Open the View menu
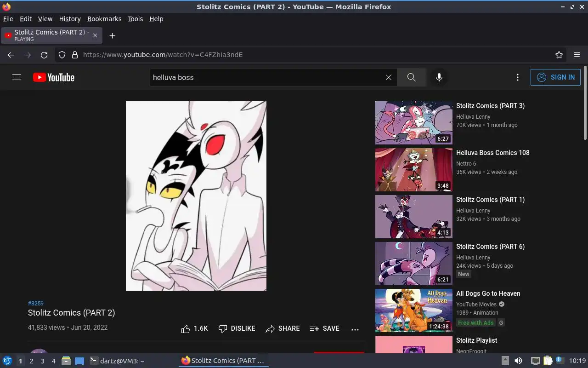 [x=45, y=19]
